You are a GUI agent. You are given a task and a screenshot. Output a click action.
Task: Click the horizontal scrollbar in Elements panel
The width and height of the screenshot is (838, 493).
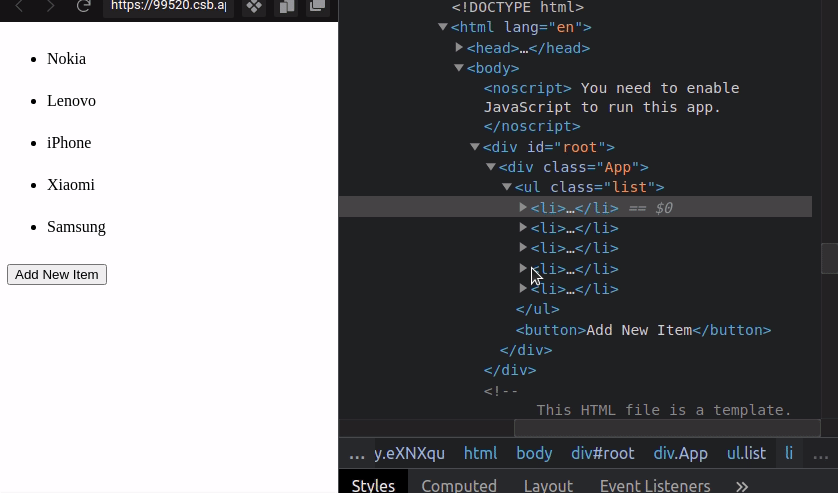[x=666, y=428]
